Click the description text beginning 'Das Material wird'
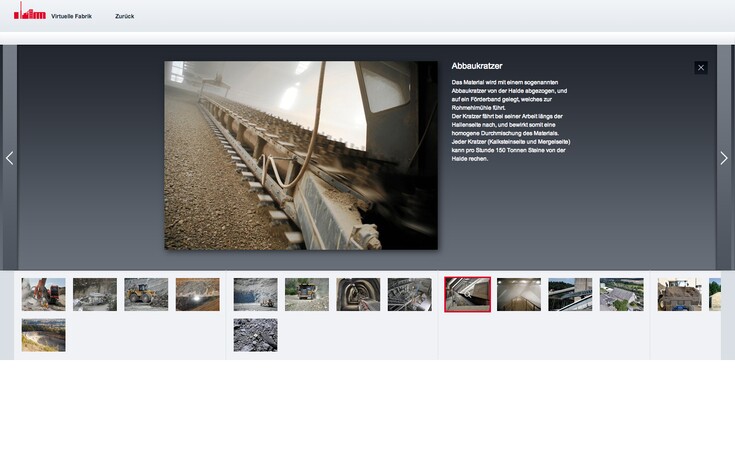This screenshot has height=451, width=735. click(x=511, y=120)
